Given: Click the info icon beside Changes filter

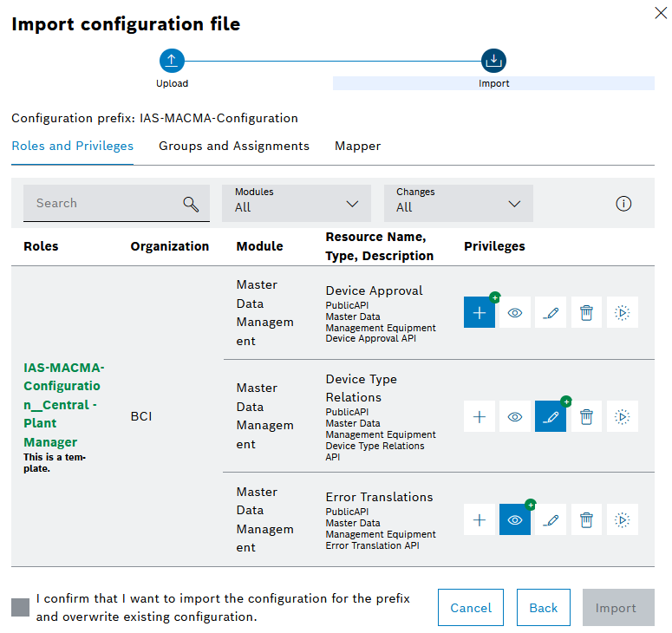Looking at the screenshot, I should pyautogui.click(x=623, y=204).
